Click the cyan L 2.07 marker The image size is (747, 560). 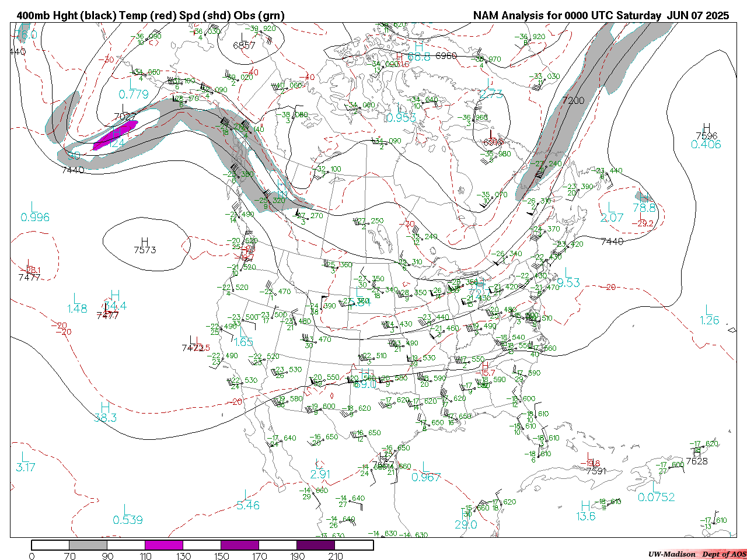coord(612,212)
